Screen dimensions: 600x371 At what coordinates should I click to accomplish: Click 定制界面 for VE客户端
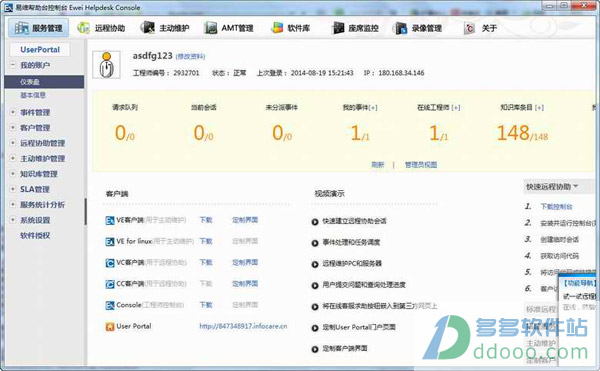coord(245,220)
